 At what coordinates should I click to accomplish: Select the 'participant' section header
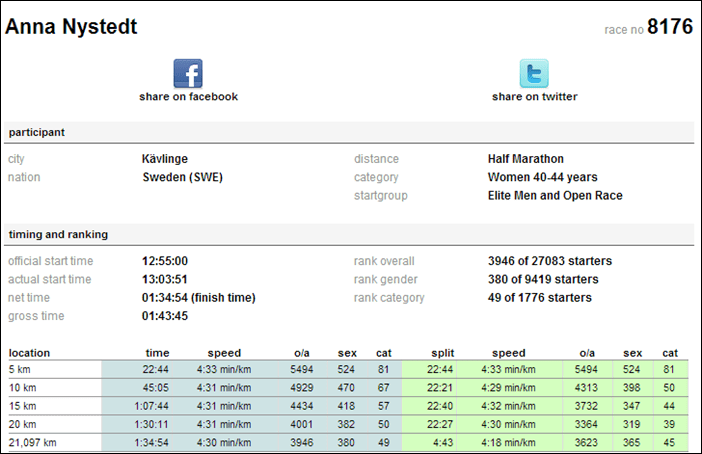[37, 132]
